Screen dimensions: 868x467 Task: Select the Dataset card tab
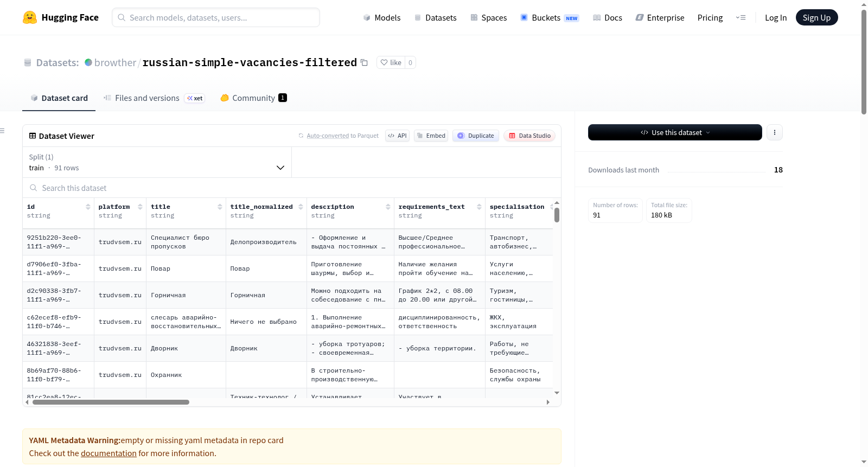[59, 98]
